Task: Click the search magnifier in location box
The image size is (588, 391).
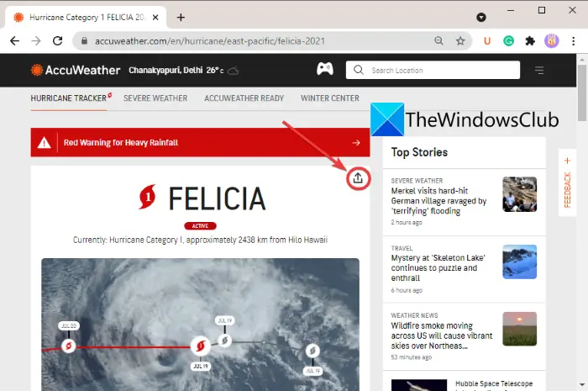Action: click(359, 70)
